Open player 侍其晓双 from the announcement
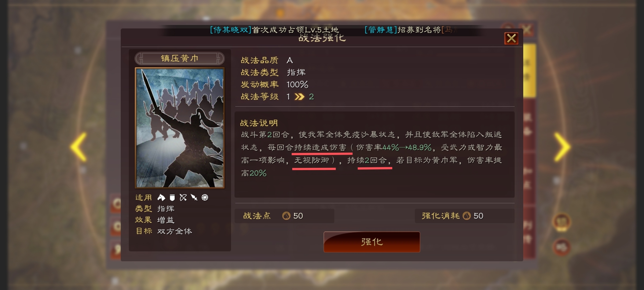The image size is (644, 290). 230,30
